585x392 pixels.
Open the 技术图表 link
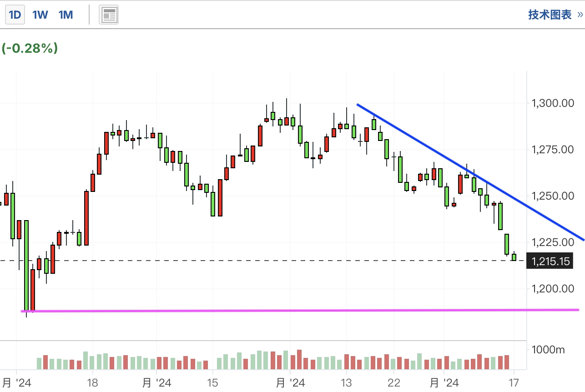555,15
